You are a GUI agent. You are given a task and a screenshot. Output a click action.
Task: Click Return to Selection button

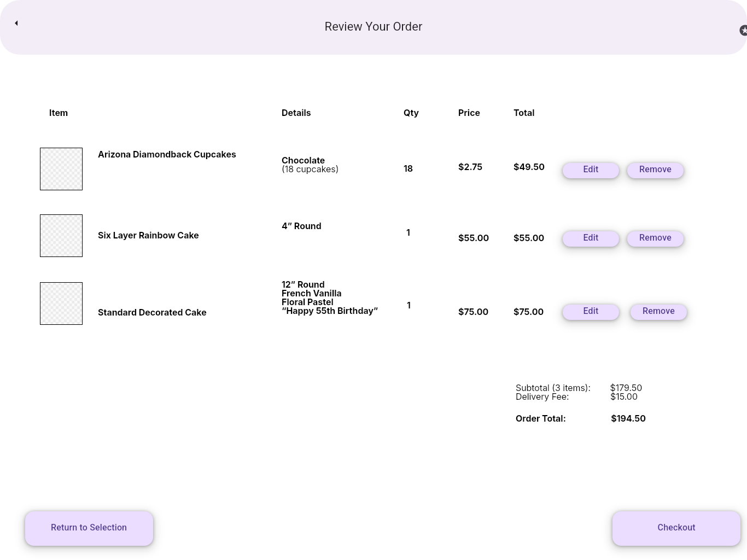[89, 528]
